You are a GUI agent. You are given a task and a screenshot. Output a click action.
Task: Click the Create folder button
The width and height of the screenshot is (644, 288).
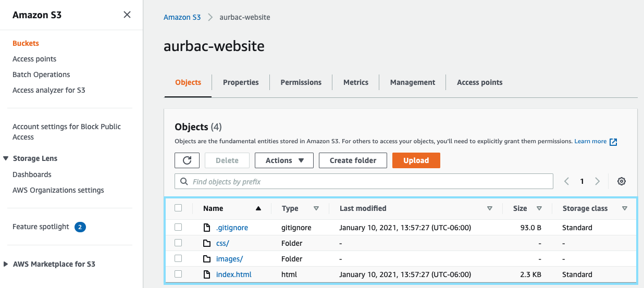353,160
